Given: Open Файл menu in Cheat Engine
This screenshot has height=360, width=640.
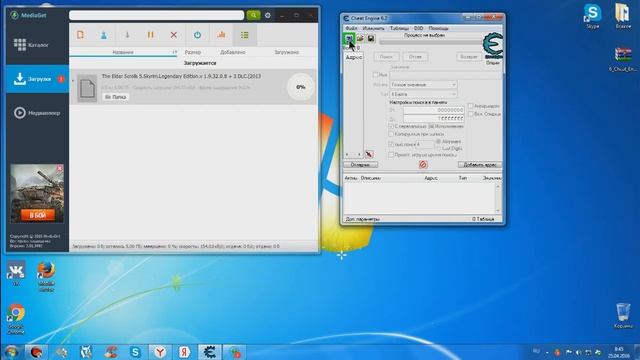Looking at the screenshot, I should (x=351, y=28).
